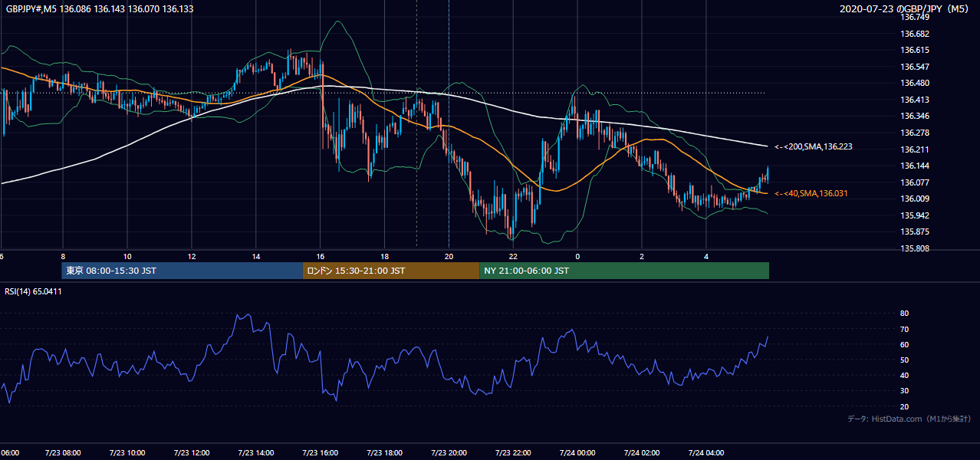Click the 136.749 price axis value

(x=914, y=17)
